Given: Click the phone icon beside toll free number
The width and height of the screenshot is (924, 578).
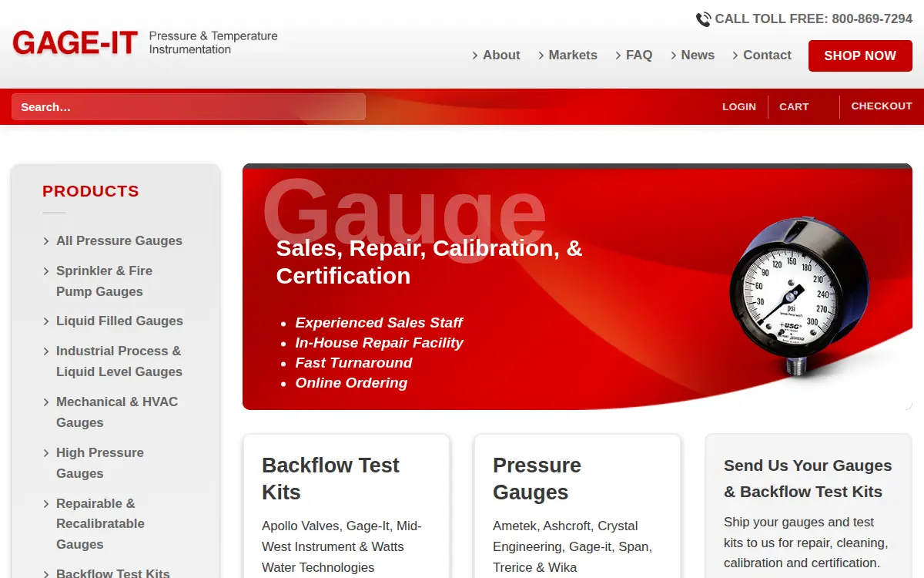Looking at the screenshot, I should pyautogui.click(x=703, y=19).
